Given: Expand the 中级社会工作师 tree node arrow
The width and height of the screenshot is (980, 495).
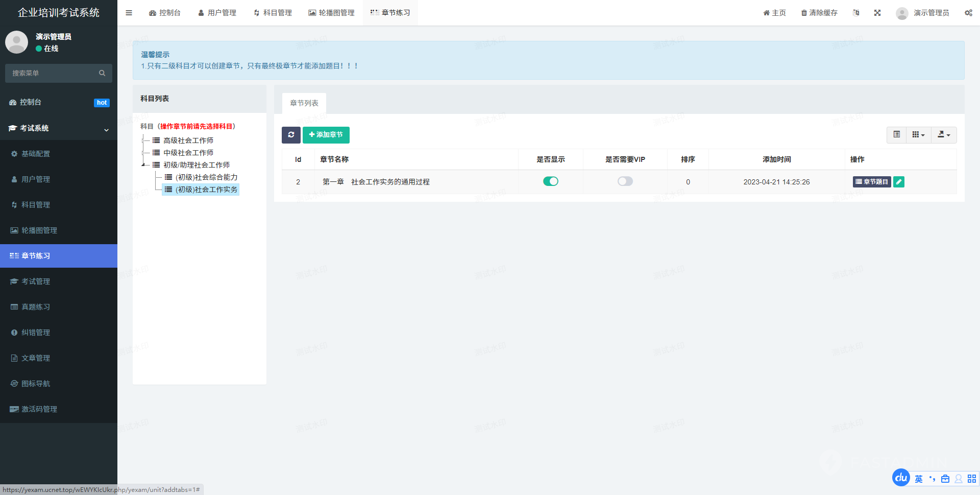Looking at the screenshot, I should coord(143,153).
